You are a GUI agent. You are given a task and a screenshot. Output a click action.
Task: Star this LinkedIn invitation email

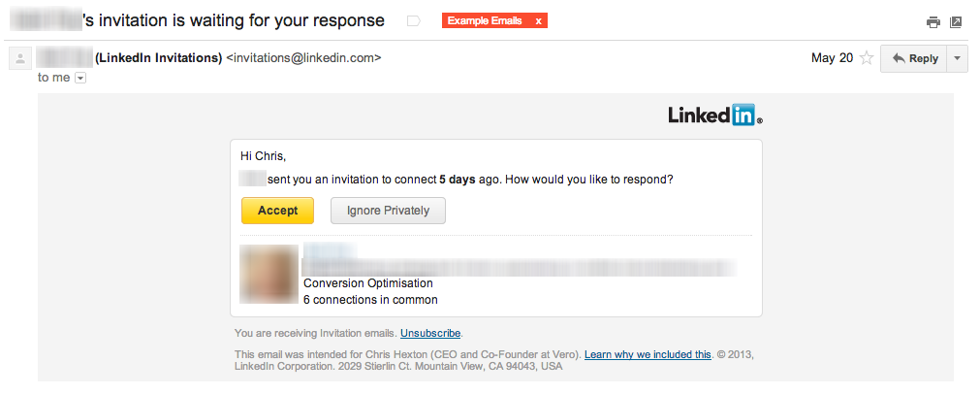pos(867,58)
